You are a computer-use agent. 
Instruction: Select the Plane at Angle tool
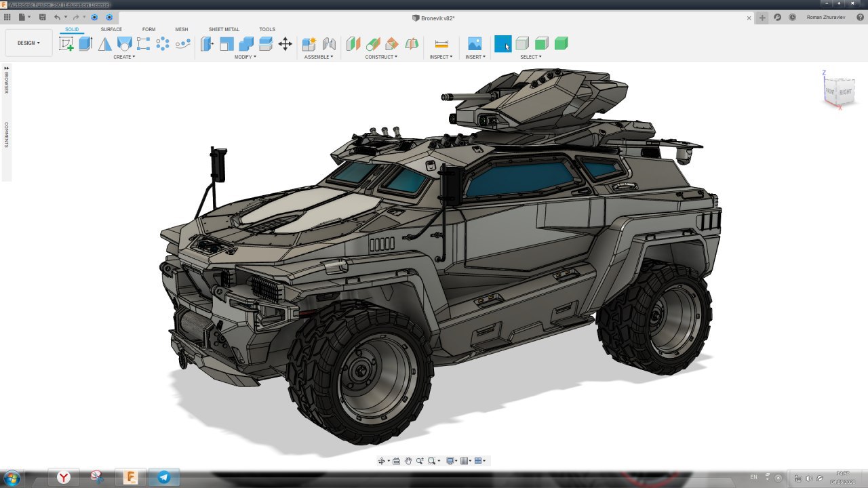[x=392, y=44]
